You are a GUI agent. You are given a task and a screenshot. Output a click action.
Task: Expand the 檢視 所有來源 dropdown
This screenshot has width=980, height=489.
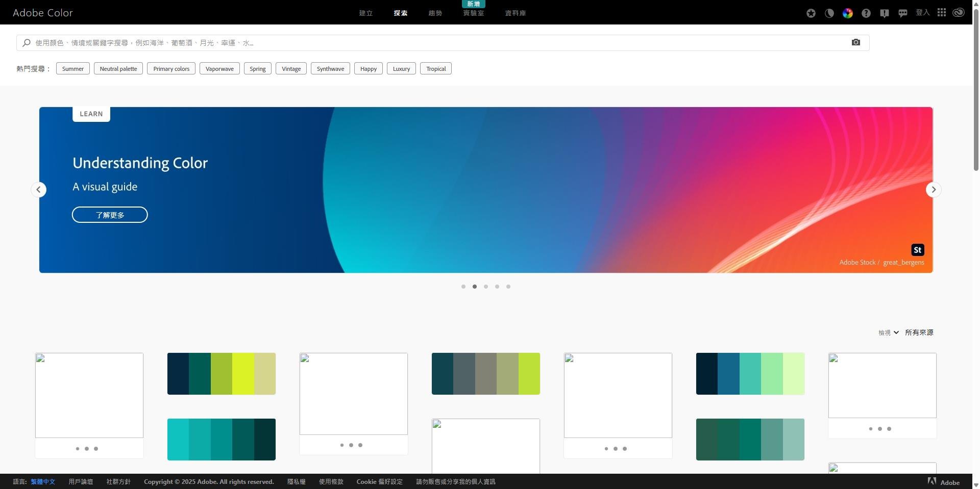click(906, 332)
